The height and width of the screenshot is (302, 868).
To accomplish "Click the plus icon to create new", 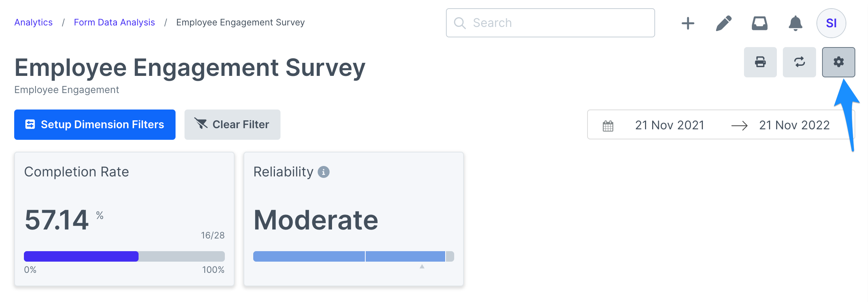I will [x=688, y=23].
